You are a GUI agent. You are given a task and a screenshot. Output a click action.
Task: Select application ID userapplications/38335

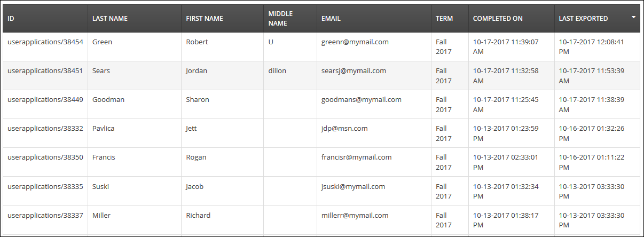pos(45,186)
